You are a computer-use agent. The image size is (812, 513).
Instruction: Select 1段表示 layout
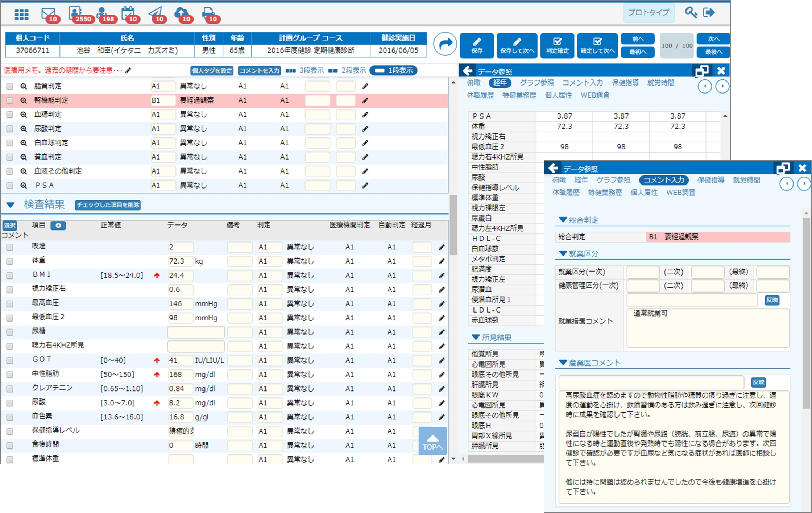(x=394, y=70)
